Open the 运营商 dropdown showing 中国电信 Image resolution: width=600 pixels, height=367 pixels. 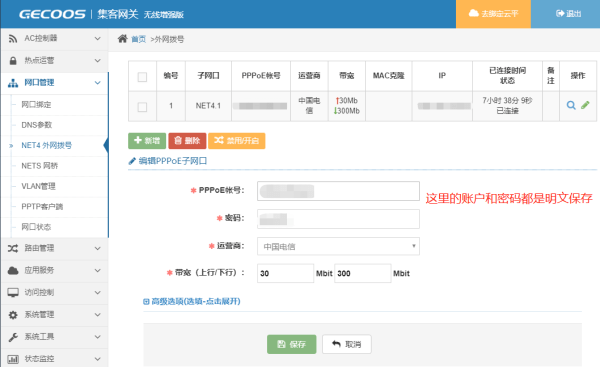[x=338, y=246]
